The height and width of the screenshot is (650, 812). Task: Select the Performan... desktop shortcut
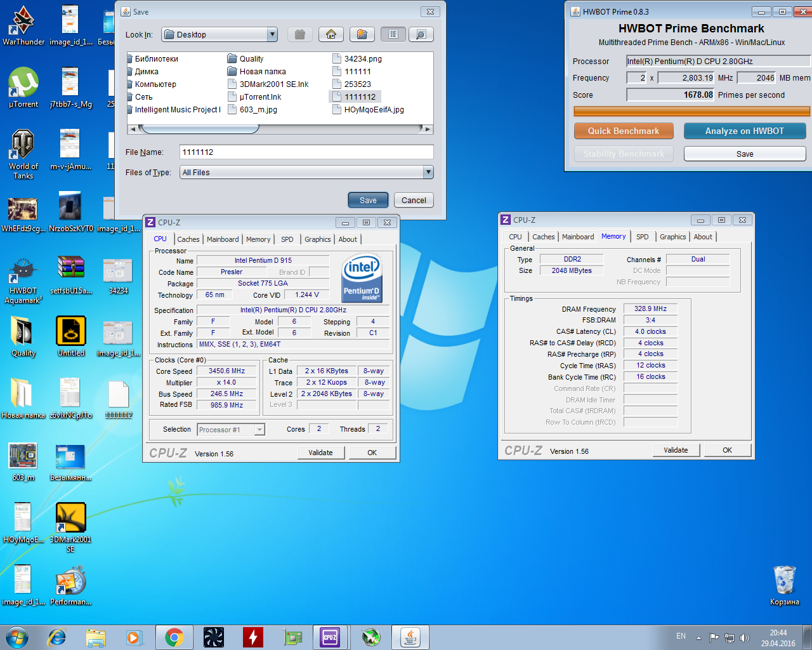click(x=71, y=585)
